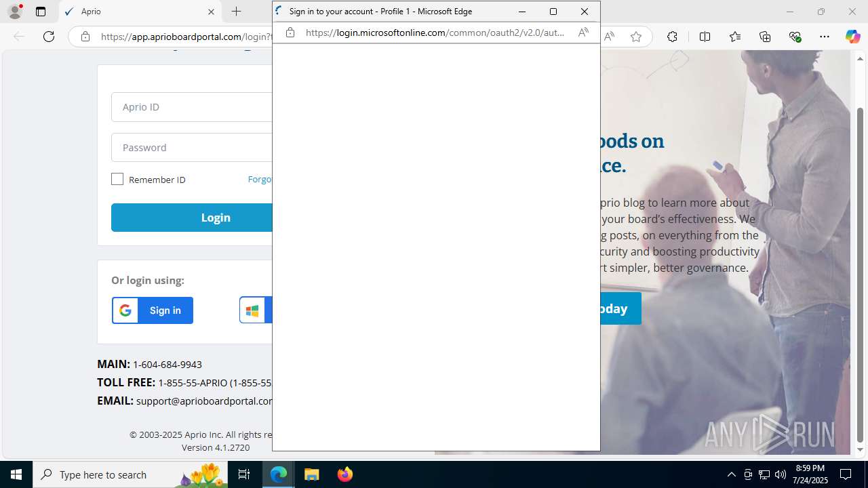Open the Favorites list icon
Image resolution: width=868 pixels, height=488 pixels.
(x=735, y=37)
